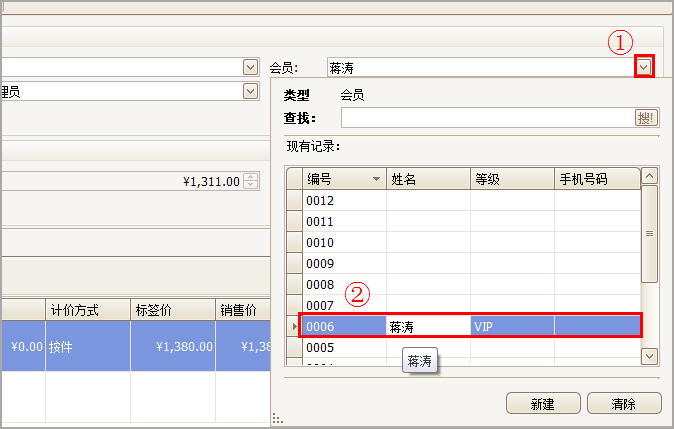
Task: Click the ¥0.00 cell in the item row
Action: coord(23,346)
